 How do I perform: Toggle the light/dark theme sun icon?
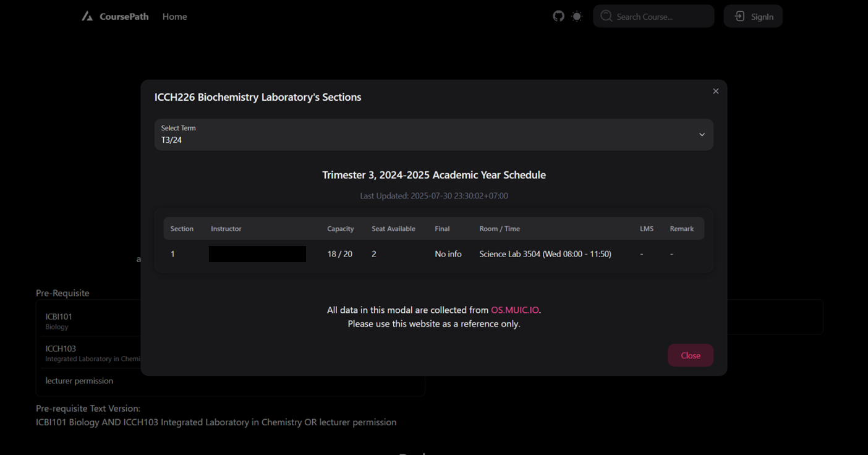(577, 17)
